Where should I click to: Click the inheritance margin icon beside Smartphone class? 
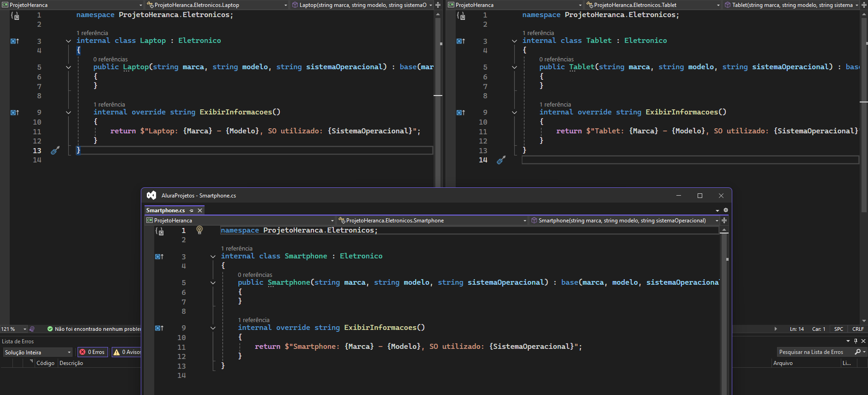[159, 257]
